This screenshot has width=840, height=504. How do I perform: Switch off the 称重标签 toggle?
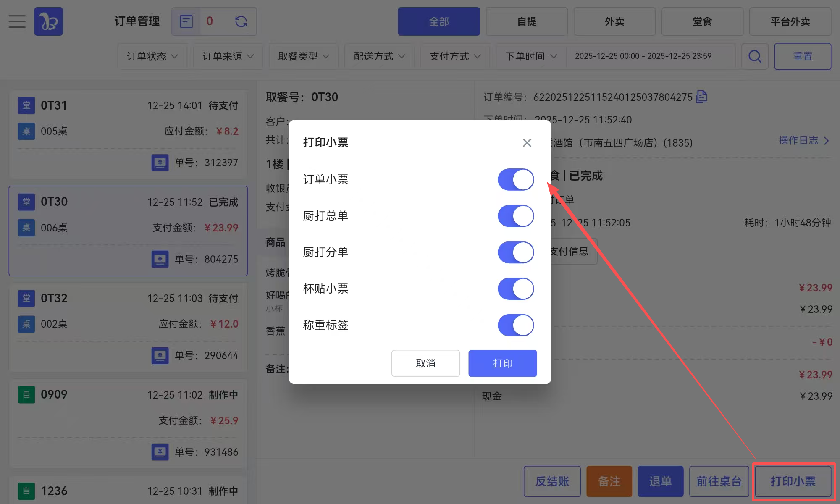tap(515, 325)
